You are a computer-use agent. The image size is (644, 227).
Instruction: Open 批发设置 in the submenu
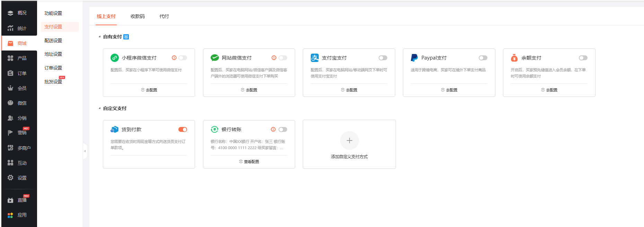(53, 82)
